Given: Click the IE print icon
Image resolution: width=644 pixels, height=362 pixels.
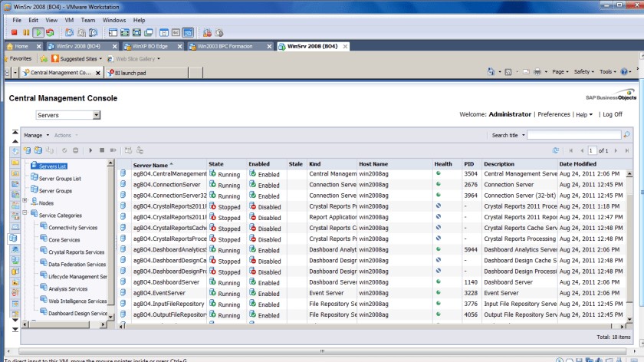Looking at the screenshot, I should (x=537, y=72).
